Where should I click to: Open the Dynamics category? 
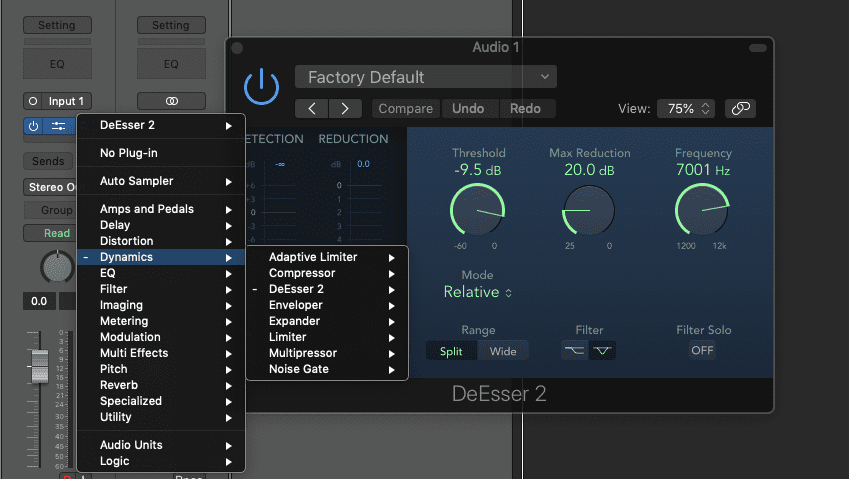pos(161,257)
